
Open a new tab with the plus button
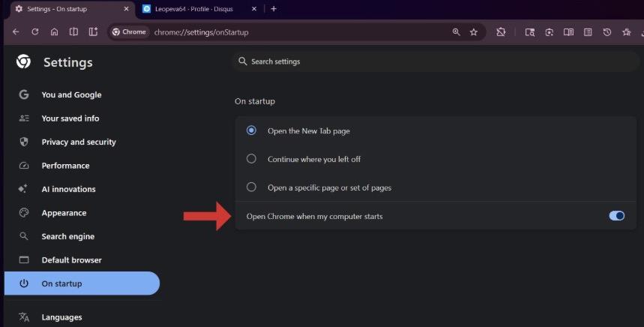(274, 9)
